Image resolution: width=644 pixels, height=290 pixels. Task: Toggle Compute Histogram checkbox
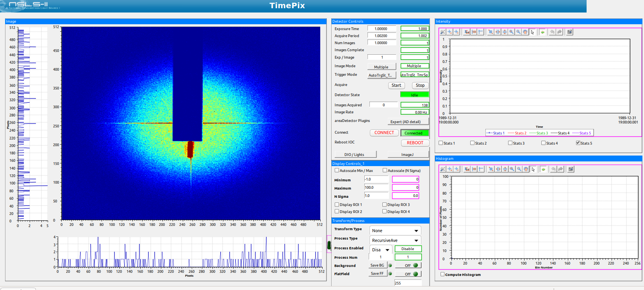[x=442, y=274]
